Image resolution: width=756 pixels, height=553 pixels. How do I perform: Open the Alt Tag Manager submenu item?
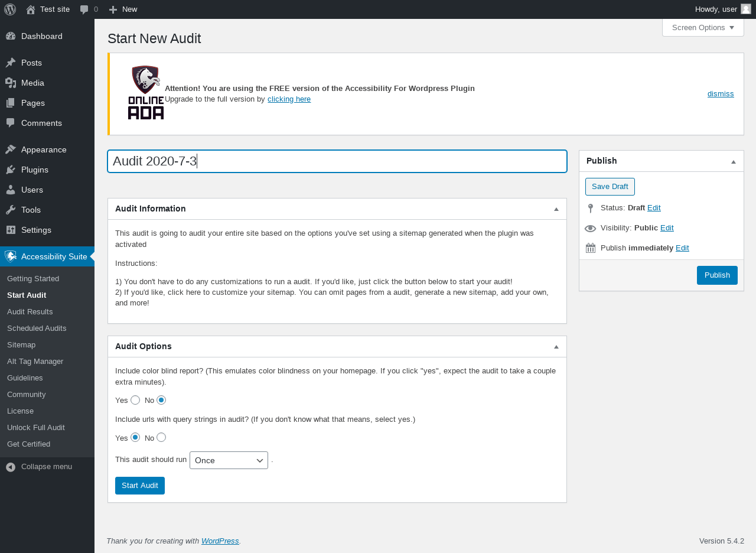(x=35, y=361)
